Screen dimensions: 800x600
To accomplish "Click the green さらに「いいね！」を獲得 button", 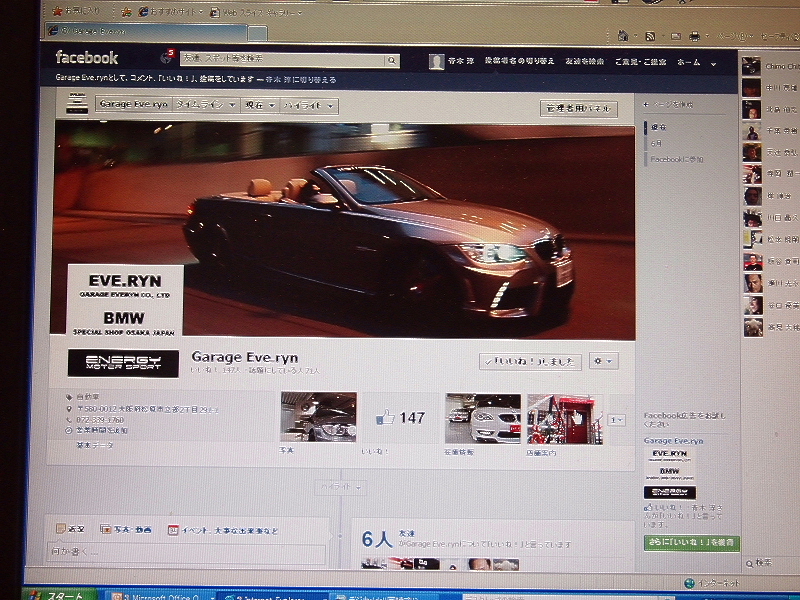I will pos(691,542).
